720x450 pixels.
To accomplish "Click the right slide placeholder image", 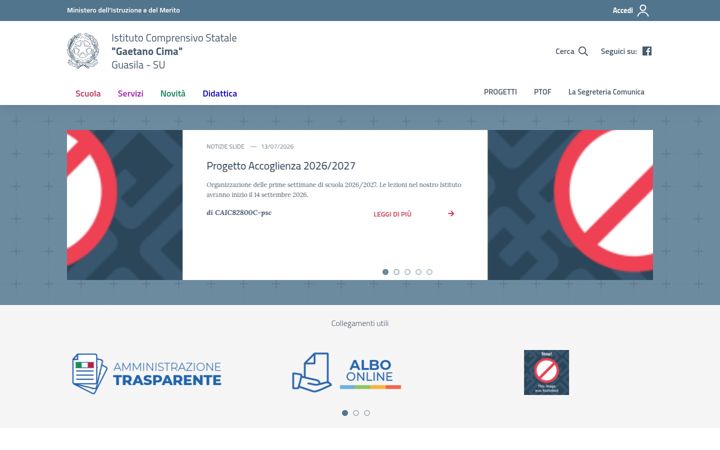I will click(570, 205).
